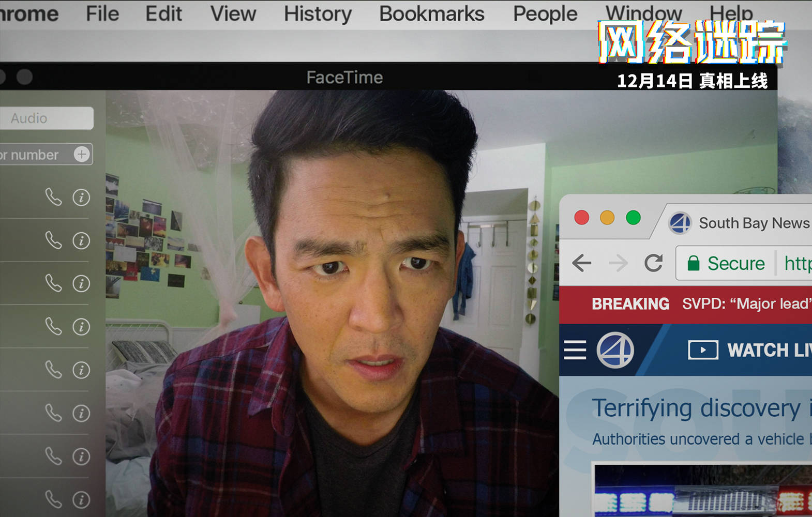This screenshot has width=812, height=517.
Task: Open info for the bottommost contact row
Action: tap(81, 499)
